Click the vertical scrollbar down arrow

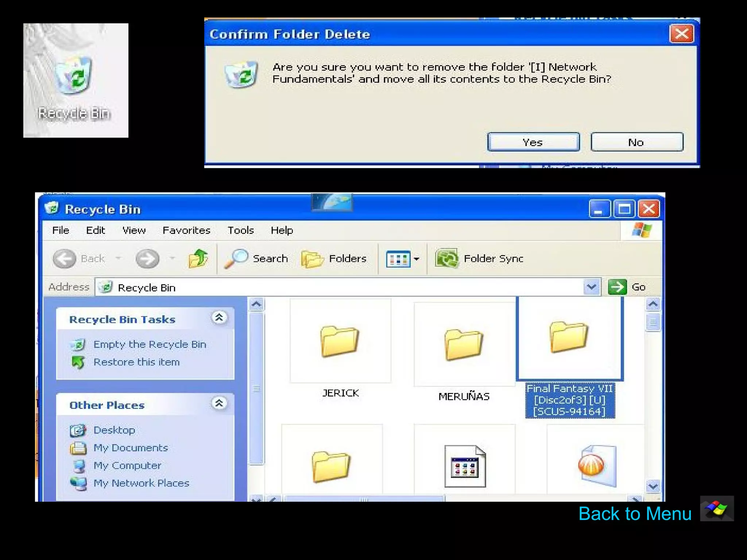pyautogui.click(x=653, y=486)
